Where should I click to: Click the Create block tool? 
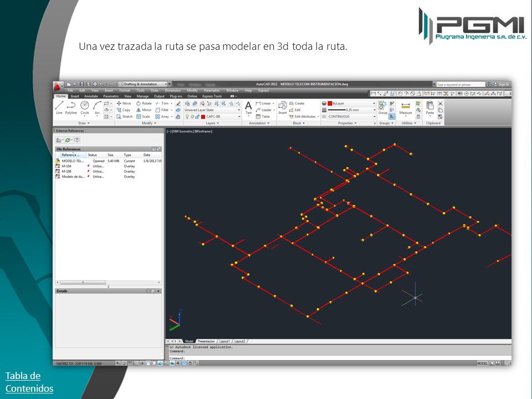[x=297, y=103]
